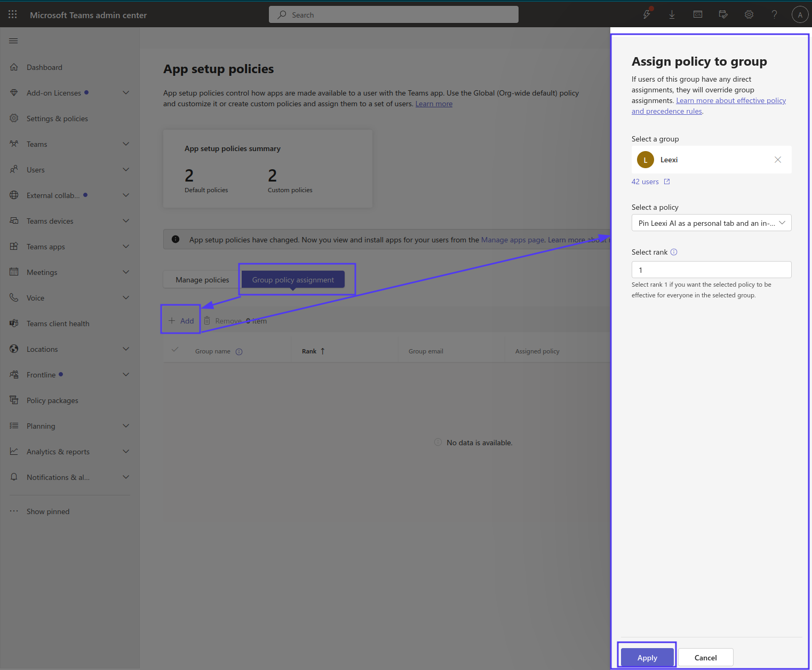Click the Group name info icon
Viewport: 812px width, 670px height.
(x=239, y=351)
